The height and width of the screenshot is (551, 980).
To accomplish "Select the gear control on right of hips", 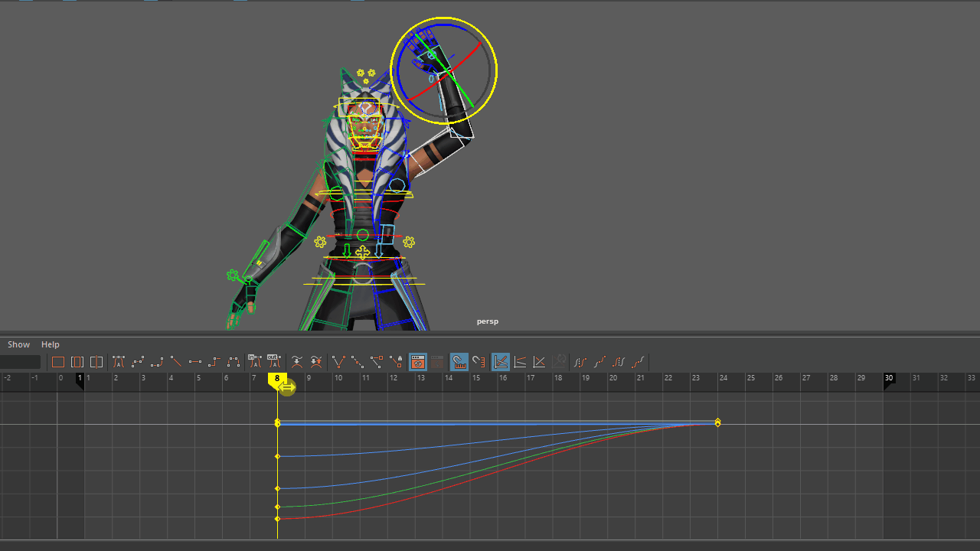I will coord(409,242).
